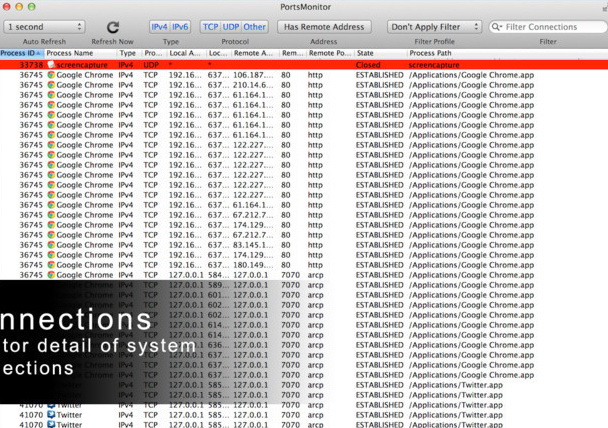Click the Chrome icon in the 210.14.6 row
This screenshot has width=608, height=428.
[x=51, y=85]
